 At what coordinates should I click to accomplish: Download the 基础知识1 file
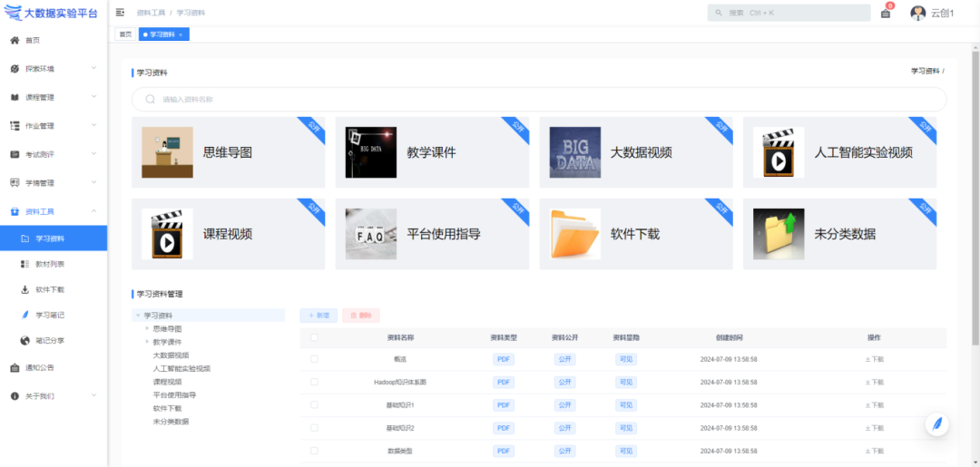pyautogui.click(x=875, y=405)
